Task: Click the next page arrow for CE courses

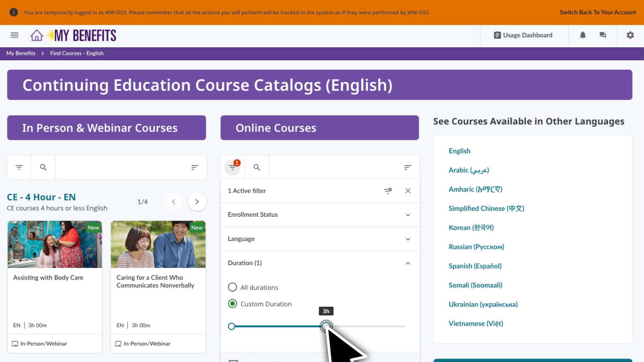Action: pyautogui.click(x=197, y=201)
